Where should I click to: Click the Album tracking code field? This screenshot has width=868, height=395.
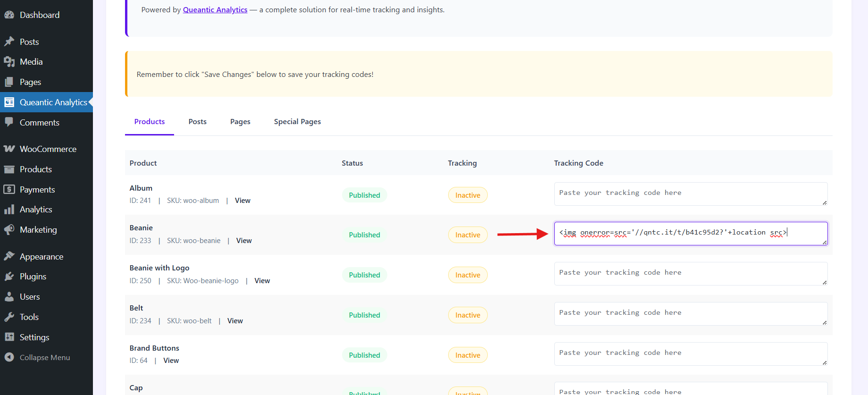pyautogui.click(x=691, y=194)
